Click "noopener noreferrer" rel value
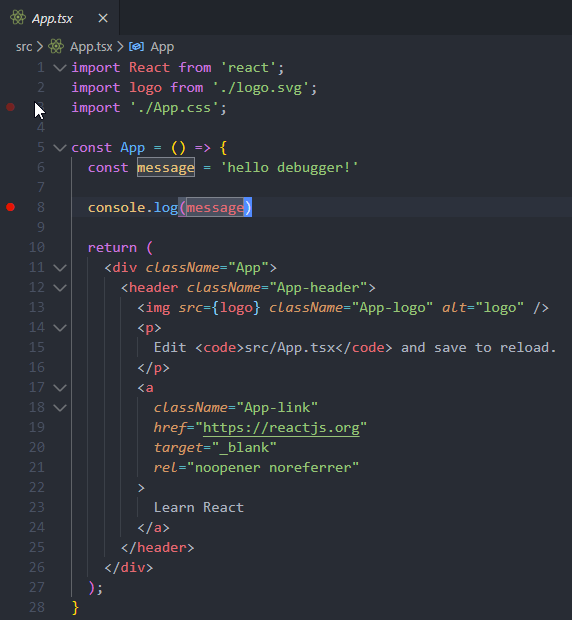 tap(273, 467)
